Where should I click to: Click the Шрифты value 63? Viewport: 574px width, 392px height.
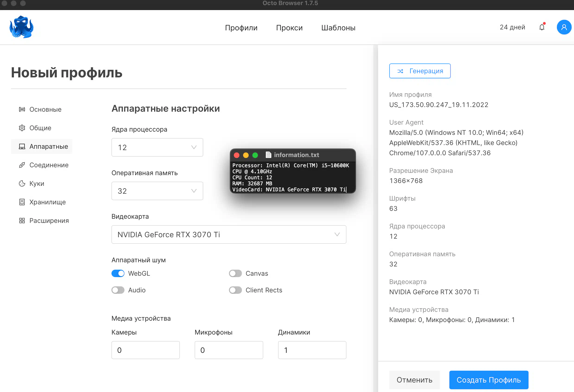click(393, 209)
